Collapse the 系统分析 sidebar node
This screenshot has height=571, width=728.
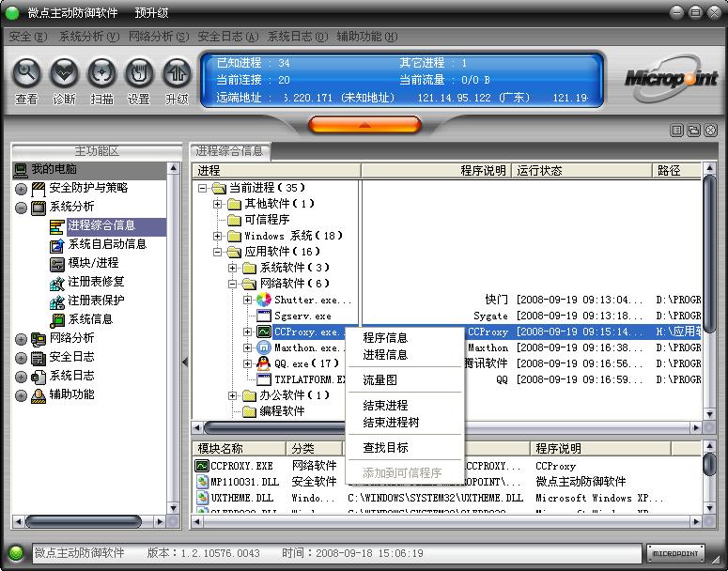click(x=21, y=208)
